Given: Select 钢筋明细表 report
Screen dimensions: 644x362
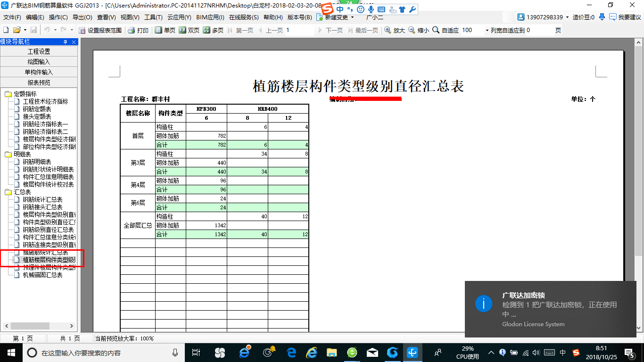Looking at the screenshot, I should pos(37,162).
